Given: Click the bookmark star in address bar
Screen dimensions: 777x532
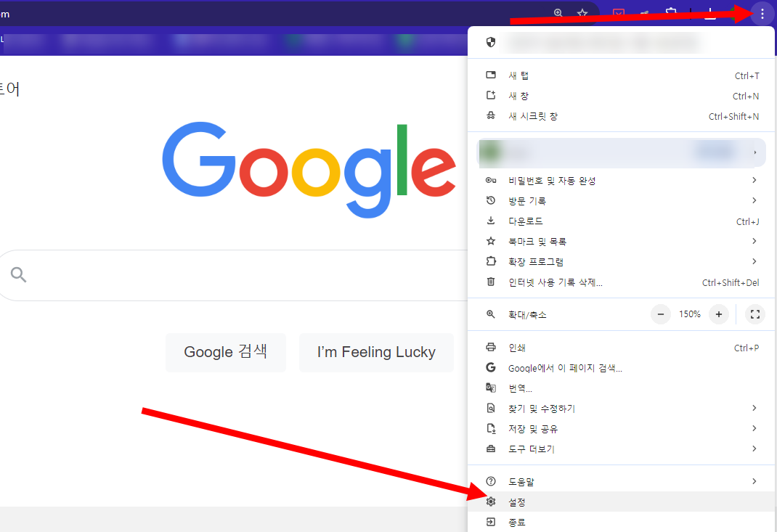Looking at the screenshot, I should (x=582, y=13).
